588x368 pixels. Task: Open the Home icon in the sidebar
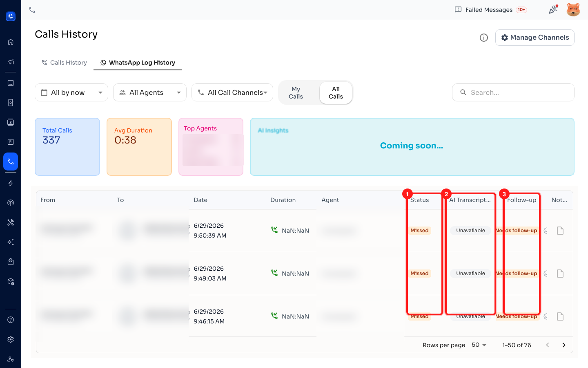tap(11, 42)
